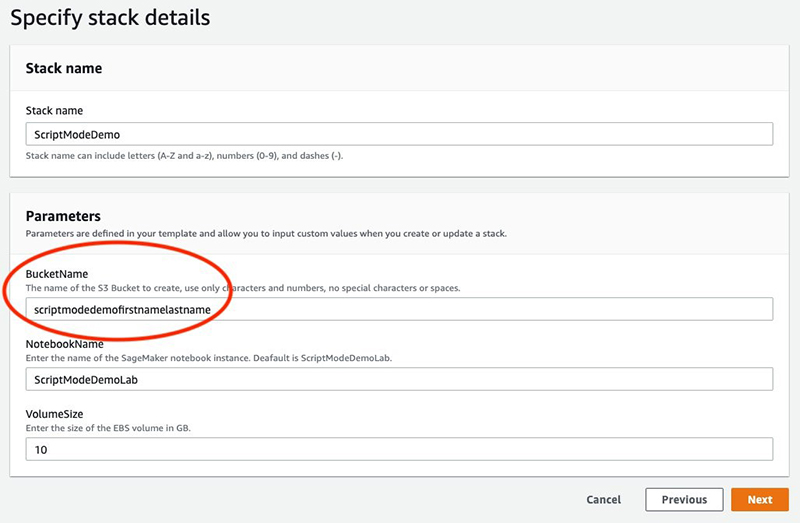The height and width of the screenshot is (523, 800).
Task: Click the BucketName input field
Action: click(x=399, y=309)
